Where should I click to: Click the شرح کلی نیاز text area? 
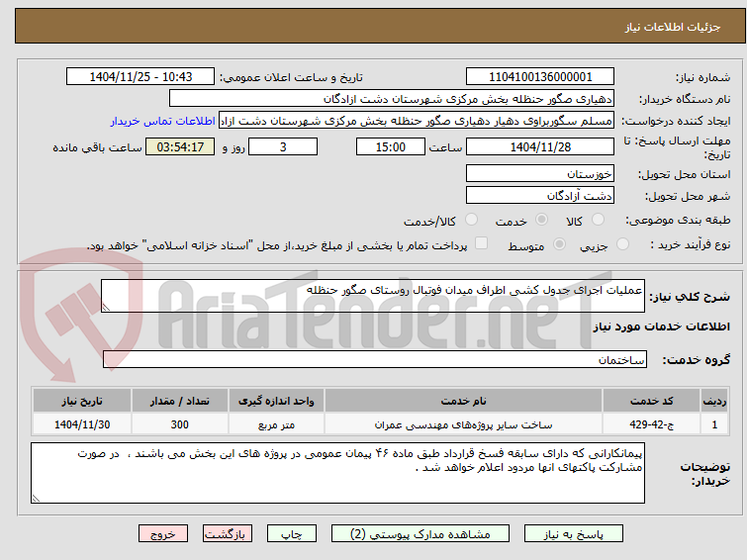(x=373, y=296)
